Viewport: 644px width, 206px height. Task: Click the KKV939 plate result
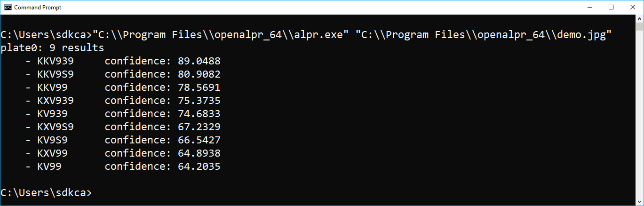pyautogui.click(x=56, y=61)
